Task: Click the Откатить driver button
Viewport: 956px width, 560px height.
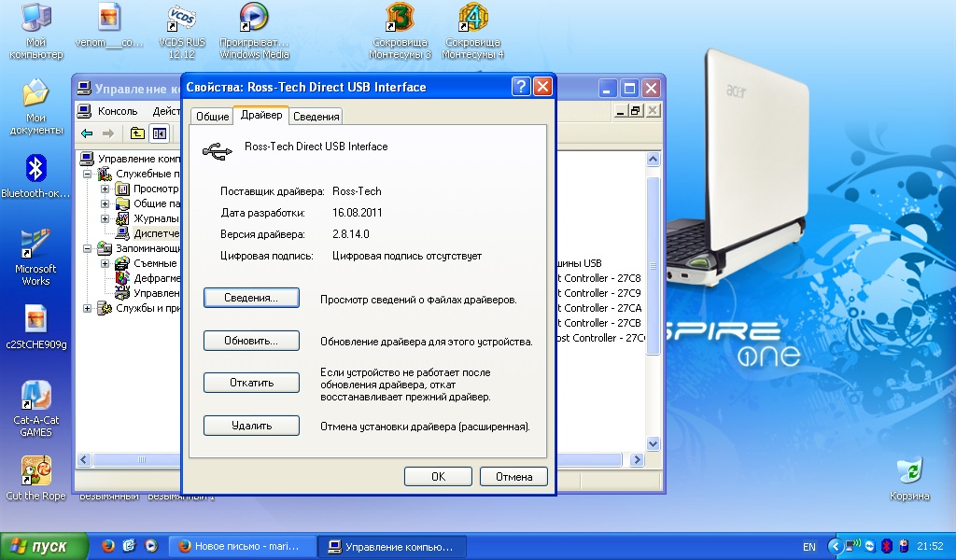Action: coord(251,383)
